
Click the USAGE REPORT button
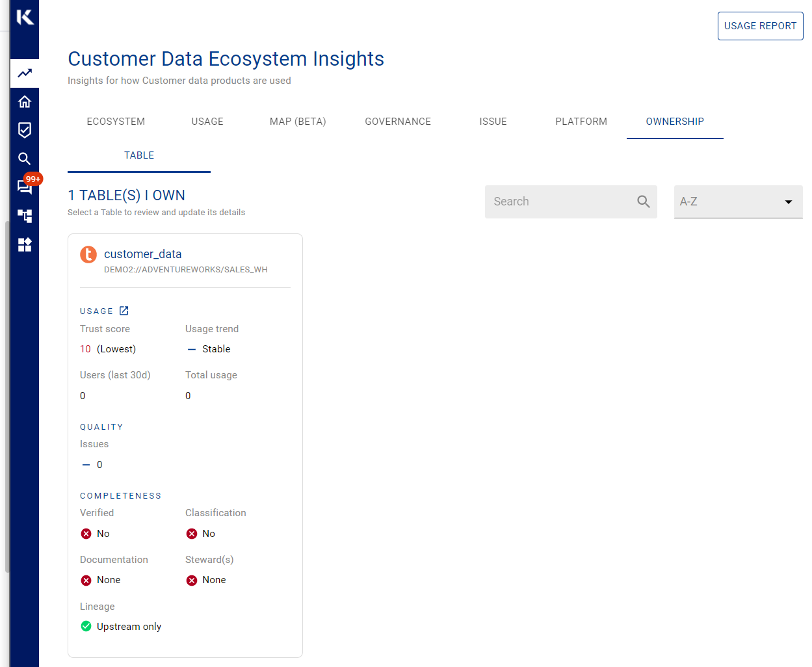pos(761,26)
